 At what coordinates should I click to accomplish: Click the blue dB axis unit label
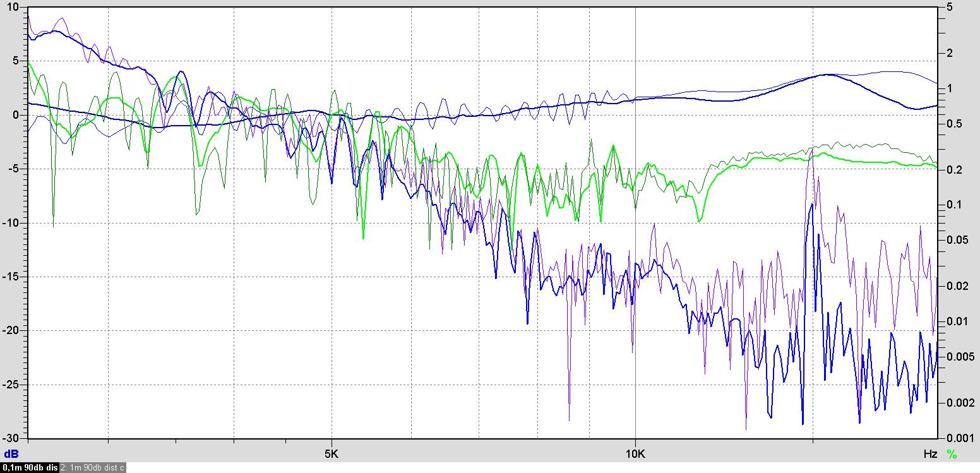point(11,454)
